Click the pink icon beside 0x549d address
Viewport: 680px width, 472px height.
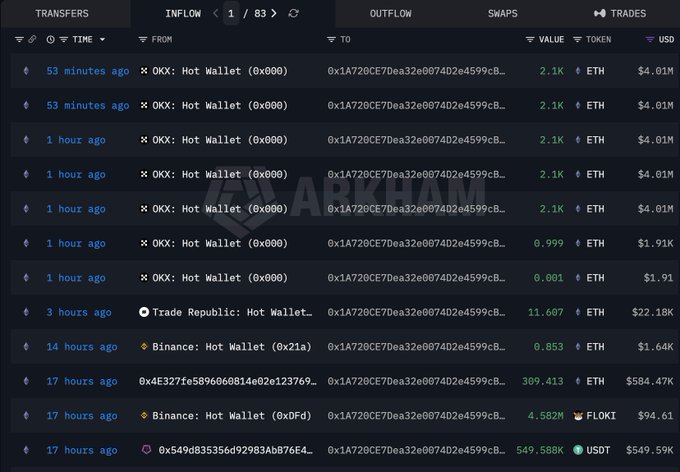(x=147, y=449)
